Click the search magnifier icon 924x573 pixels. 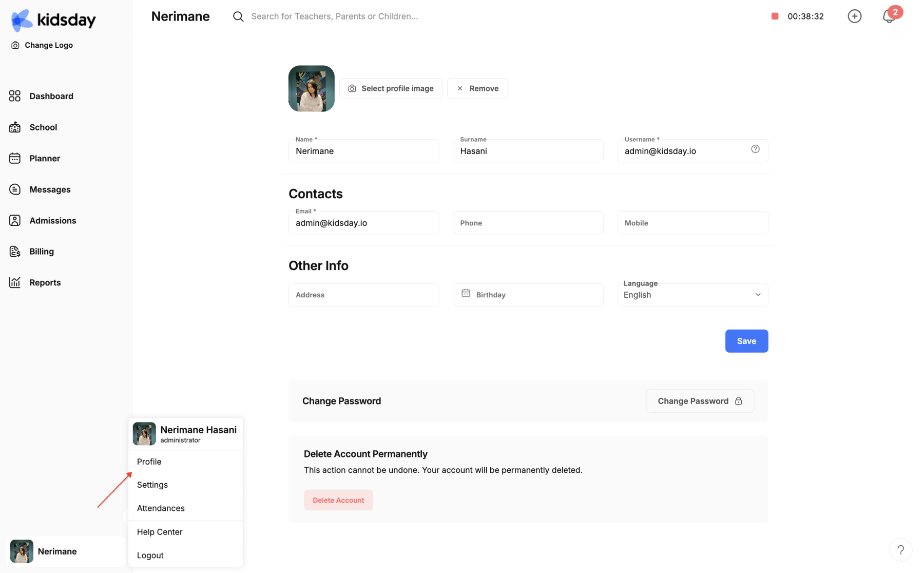point(238,16)
